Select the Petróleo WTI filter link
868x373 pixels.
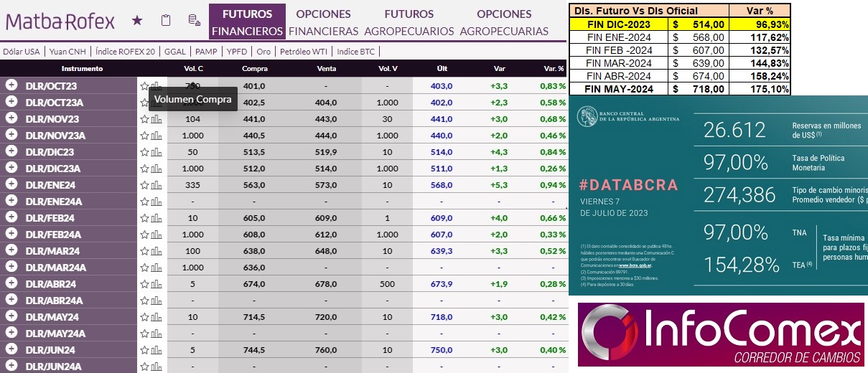point(304,52)
